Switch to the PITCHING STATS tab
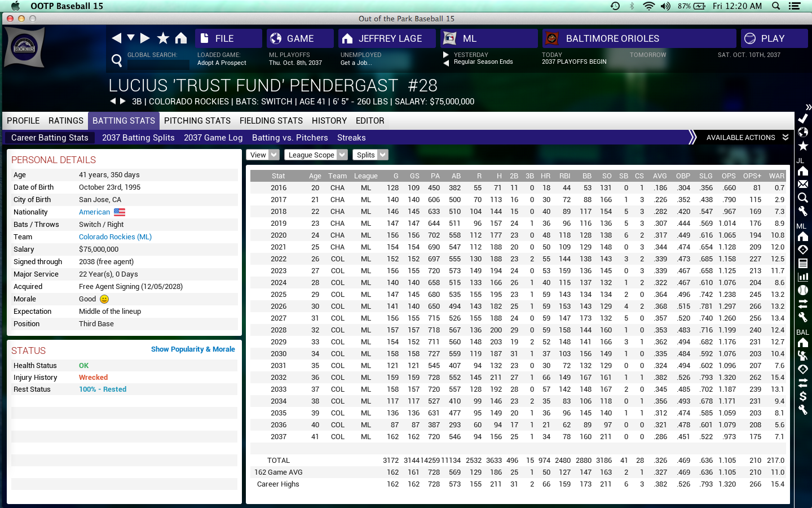The image size is (812, 508). [x=197, y=121]
